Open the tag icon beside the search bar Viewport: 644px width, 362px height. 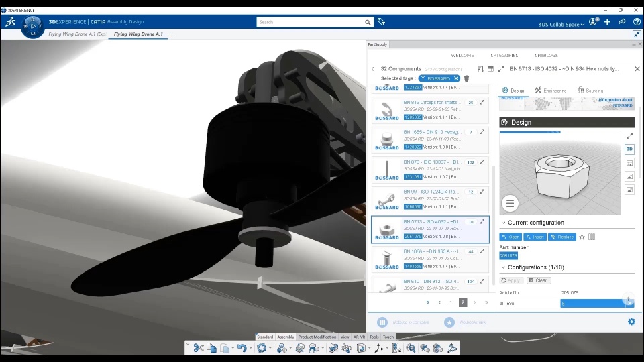[x=382, y=22]
